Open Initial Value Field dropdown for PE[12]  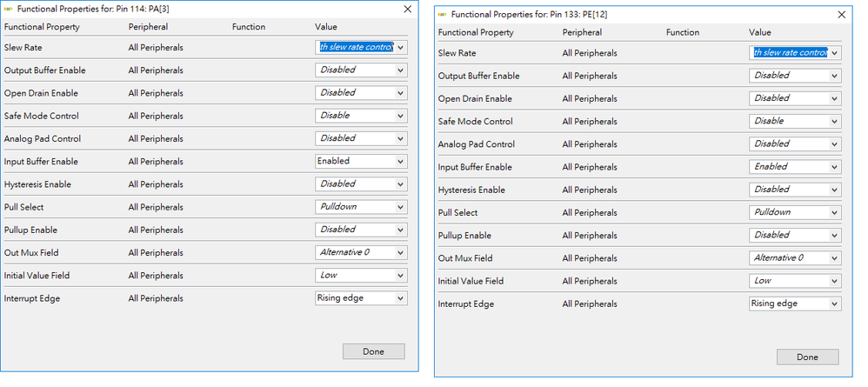835,281
